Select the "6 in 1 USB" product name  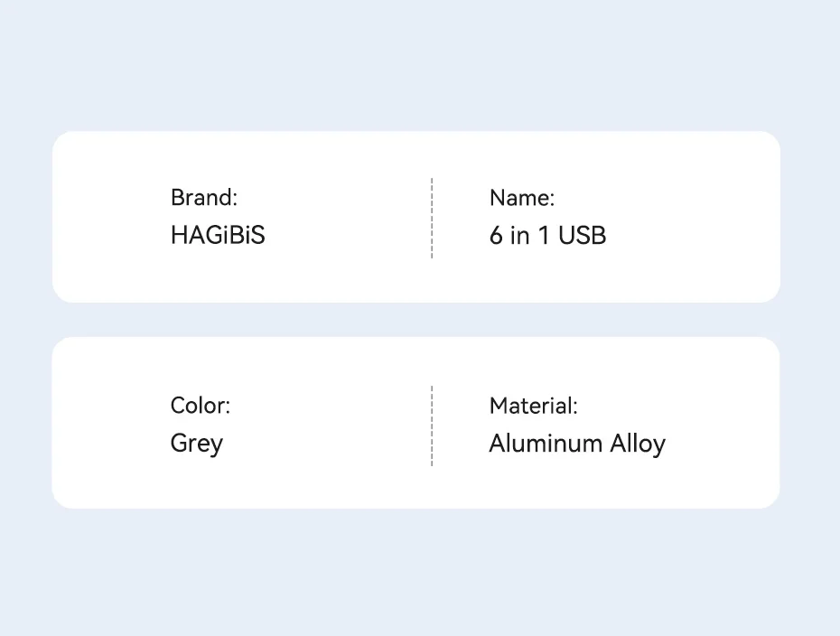point(547,236)
